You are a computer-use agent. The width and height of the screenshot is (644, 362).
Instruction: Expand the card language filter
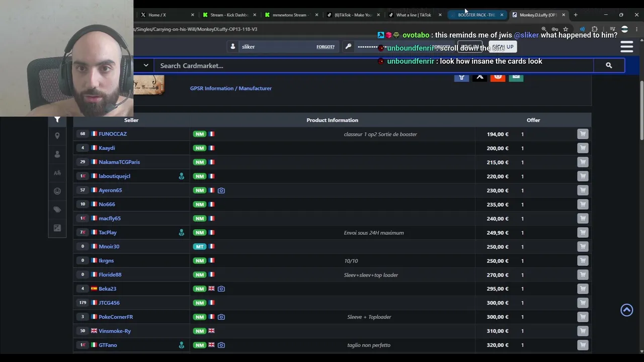(57, 173)
